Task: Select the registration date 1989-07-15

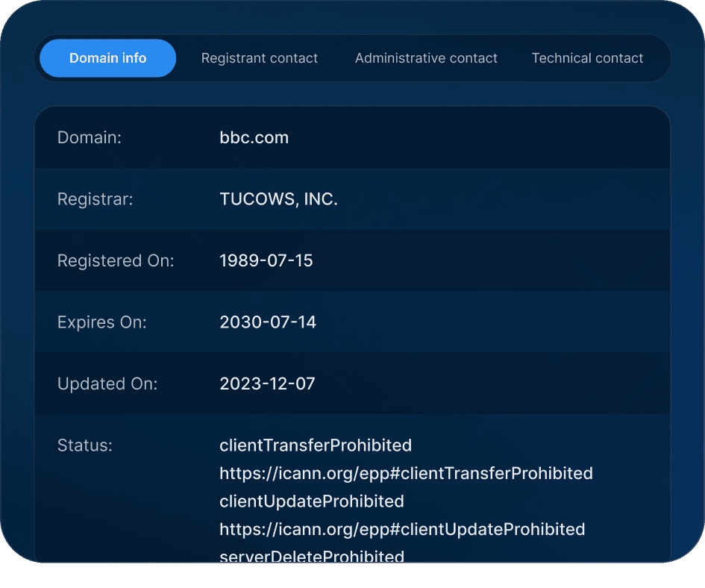Action: click(266, 260)
